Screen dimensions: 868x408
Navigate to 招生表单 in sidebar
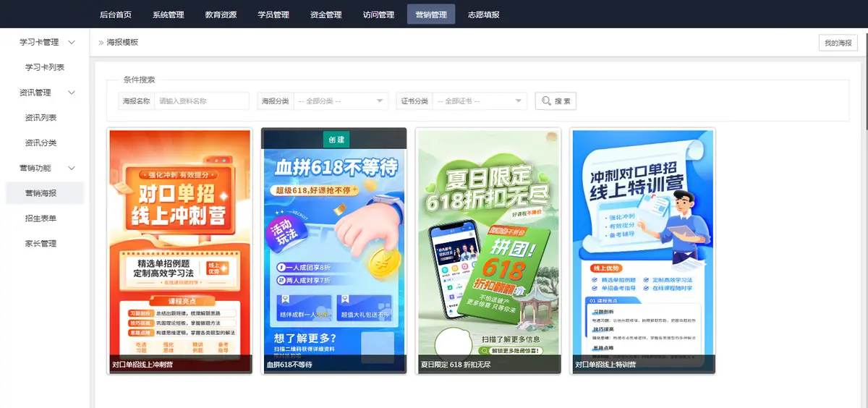(x=41, y=218)
